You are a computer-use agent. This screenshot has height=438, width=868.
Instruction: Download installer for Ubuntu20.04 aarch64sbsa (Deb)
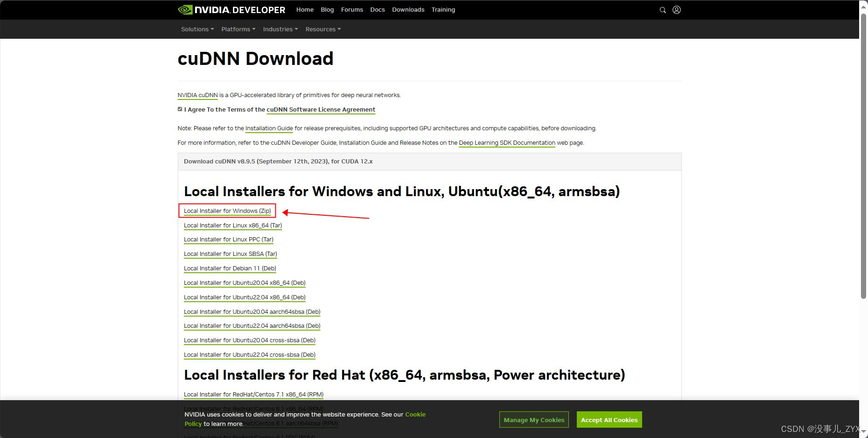click(x=252, y=312)
